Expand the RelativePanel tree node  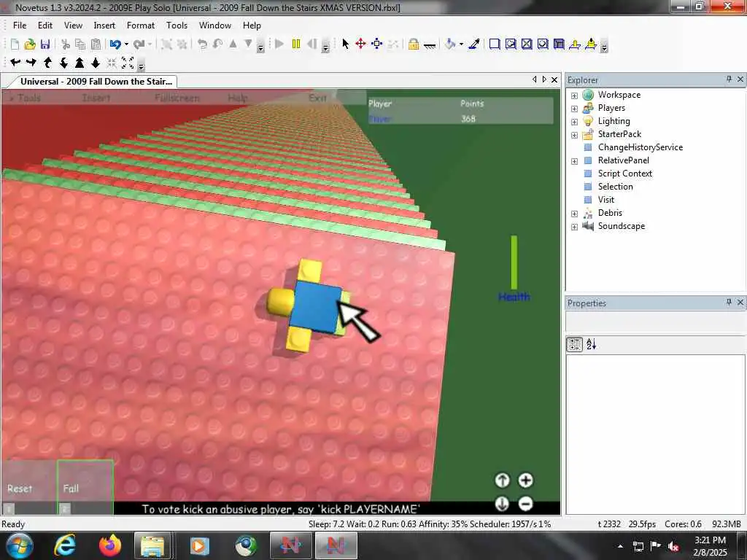tap(574, 161)
